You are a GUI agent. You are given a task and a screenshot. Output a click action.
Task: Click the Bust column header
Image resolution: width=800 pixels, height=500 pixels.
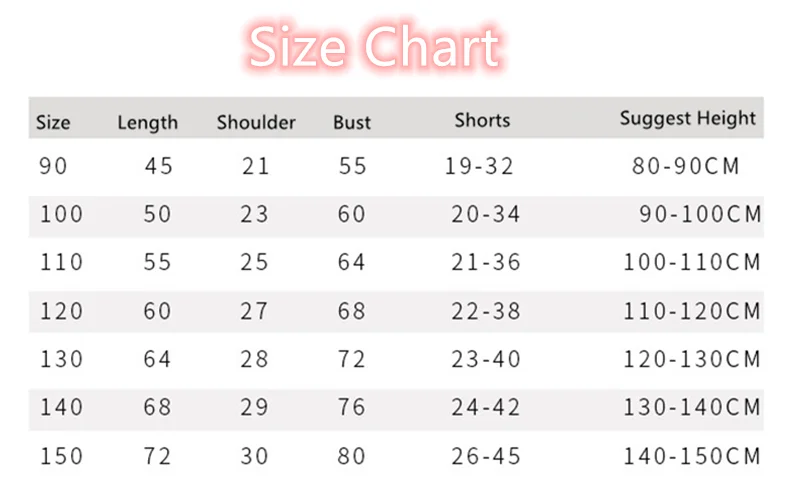tap(352, 122)
